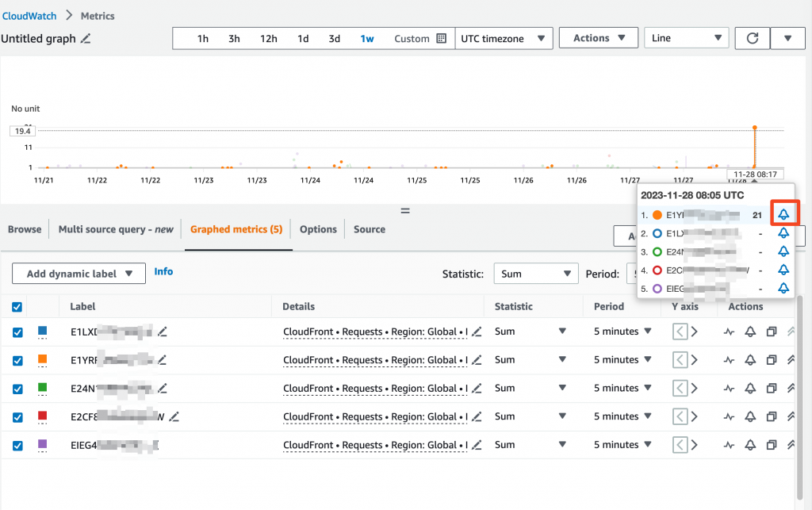The width and height of the screenshot is (812, 510).
Task: Select the Graphed metrics (5) tab
Action: coord(236,229)
